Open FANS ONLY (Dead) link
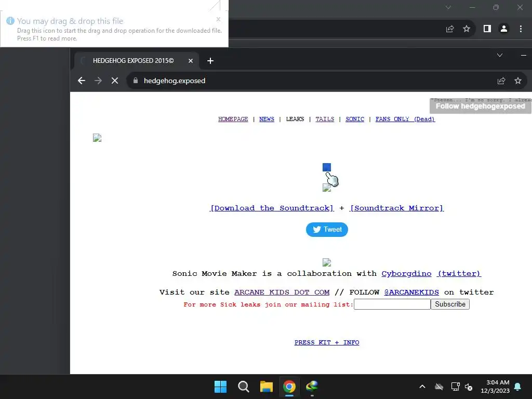This screenshot has height=399, width=532. coord(405,119)
